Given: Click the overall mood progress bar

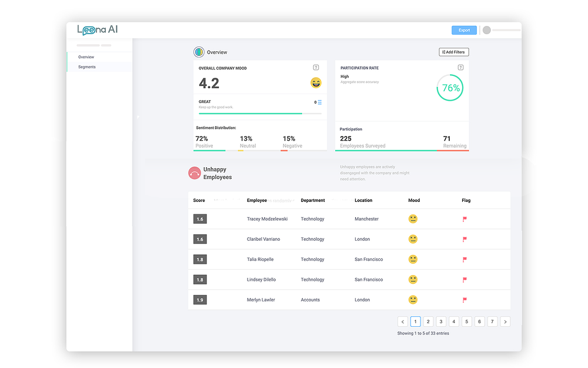Looking at the screenshot, I should pos(260,114).
